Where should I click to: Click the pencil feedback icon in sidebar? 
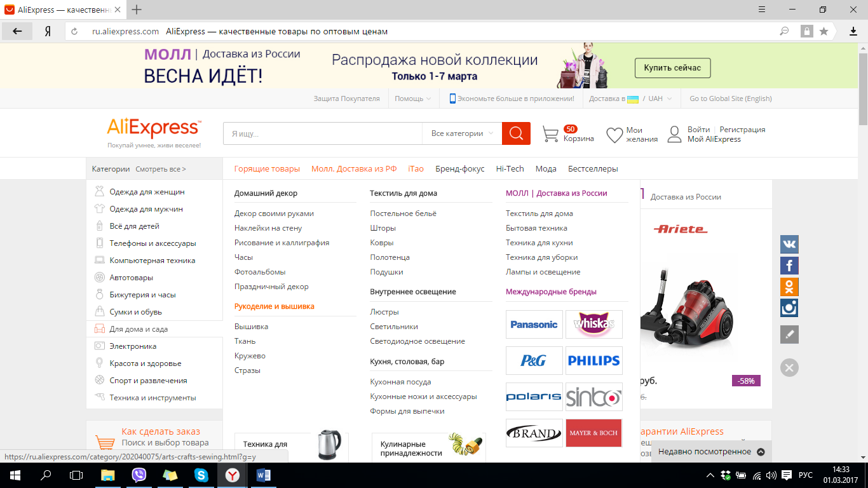tap(789, 334)
